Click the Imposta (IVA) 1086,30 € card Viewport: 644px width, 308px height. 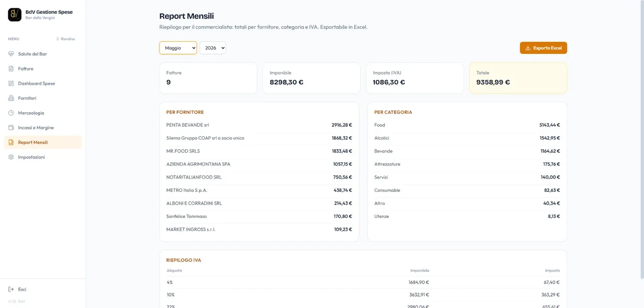[415, 78]
